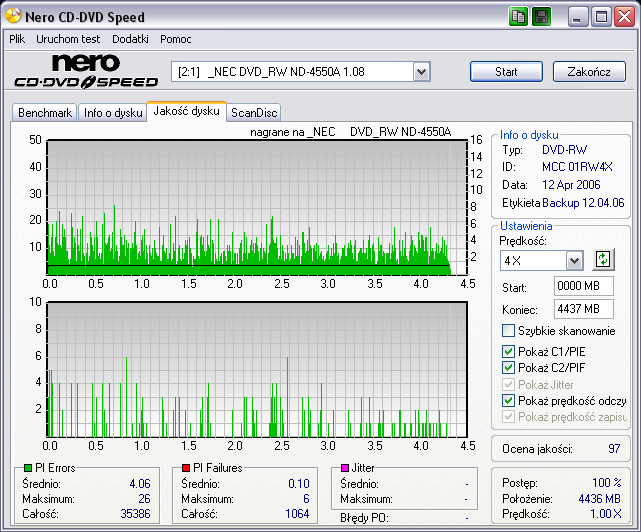Viewport: 641px width, 532px height.
Task: Toggle the Pokaż C2/PIF checkbox
Action: tap(508, 368)
